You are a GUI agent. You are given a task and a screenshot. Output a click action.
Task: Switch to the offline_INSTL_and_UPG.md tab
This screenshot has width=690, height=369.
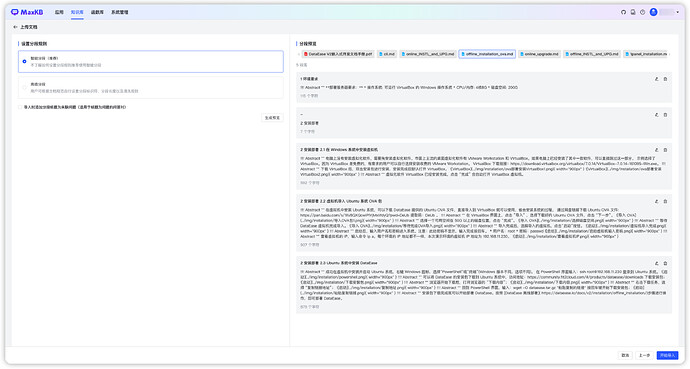click(592, 54)
